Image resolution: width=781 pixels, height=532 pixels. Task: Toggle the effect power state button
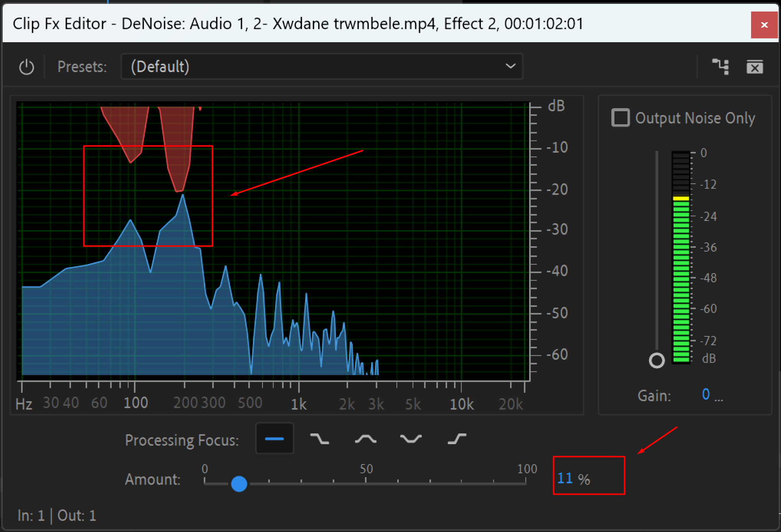tap(26, 67)
